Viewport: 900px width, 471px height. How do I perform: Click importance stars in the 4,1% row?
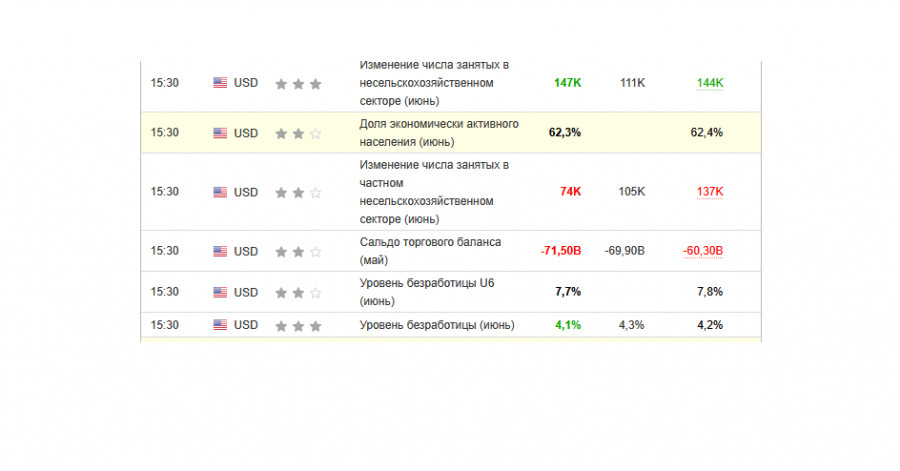[298, 326]
